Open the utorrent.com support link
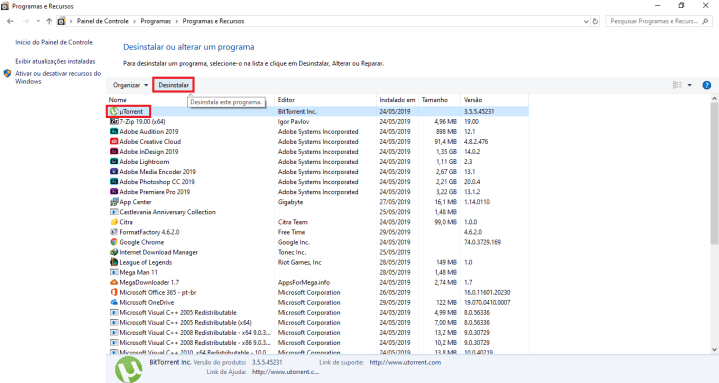Viewport: 719px width, 383px height. pyautogui.click(x=405, y=362)
